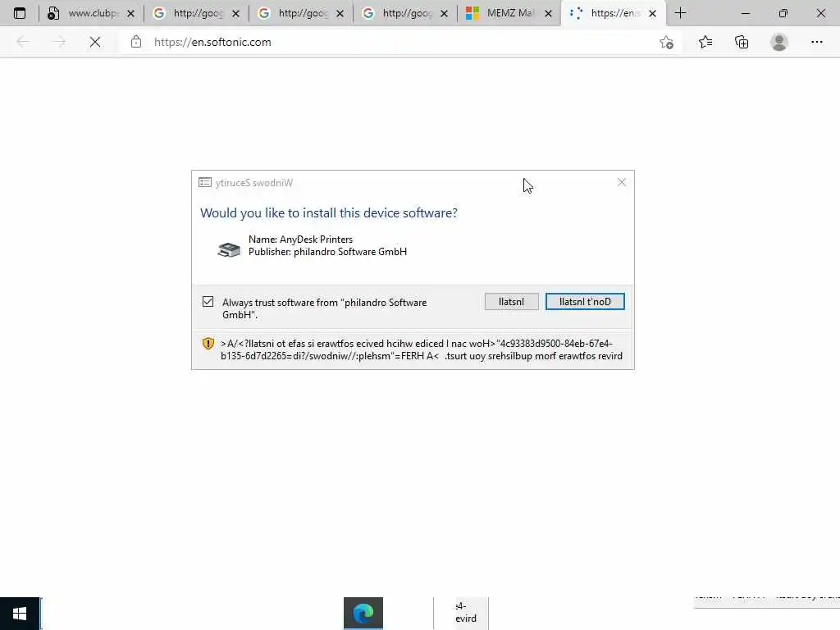
Task: Click the reversed device software help link text
Action: [x=422, y=349]
